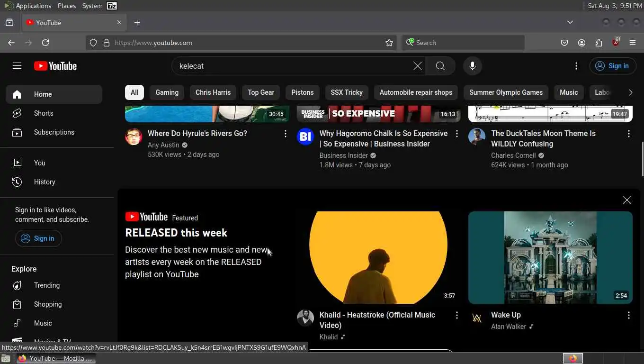This screenshot has width=644, height=364.
Task: Select the All filter chip
Action: [x=134, y=92]
